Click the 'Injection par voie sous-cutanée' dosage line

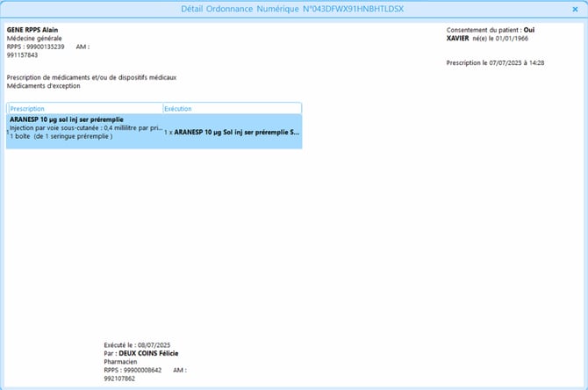(86, 128)
